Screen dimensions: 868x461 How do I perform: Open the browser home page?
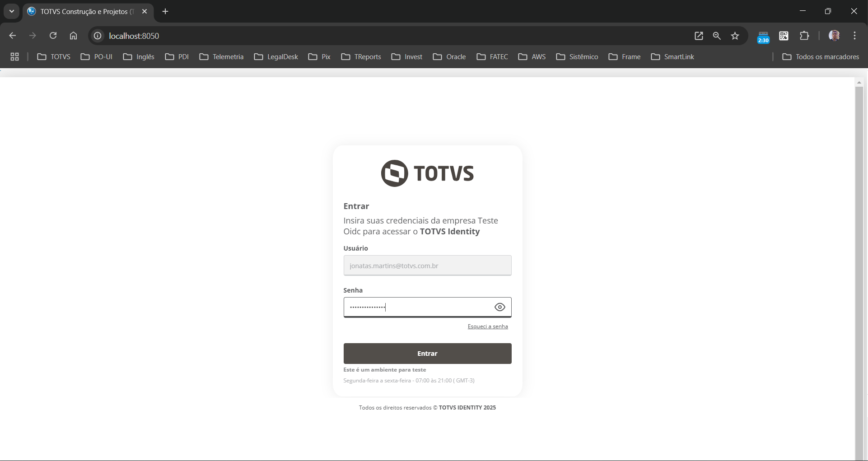coord(73,36)
